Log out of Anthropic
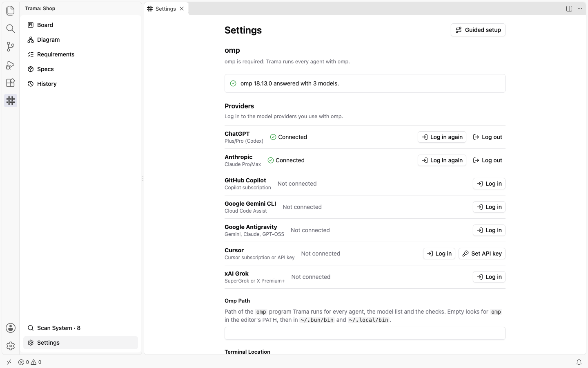 tap(488, 160)
